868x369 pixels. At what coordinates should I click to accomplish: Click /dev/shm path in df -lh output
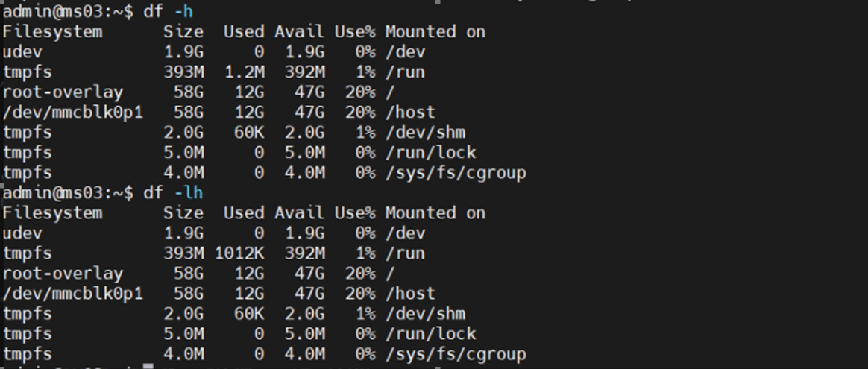[x=425, y=313]
